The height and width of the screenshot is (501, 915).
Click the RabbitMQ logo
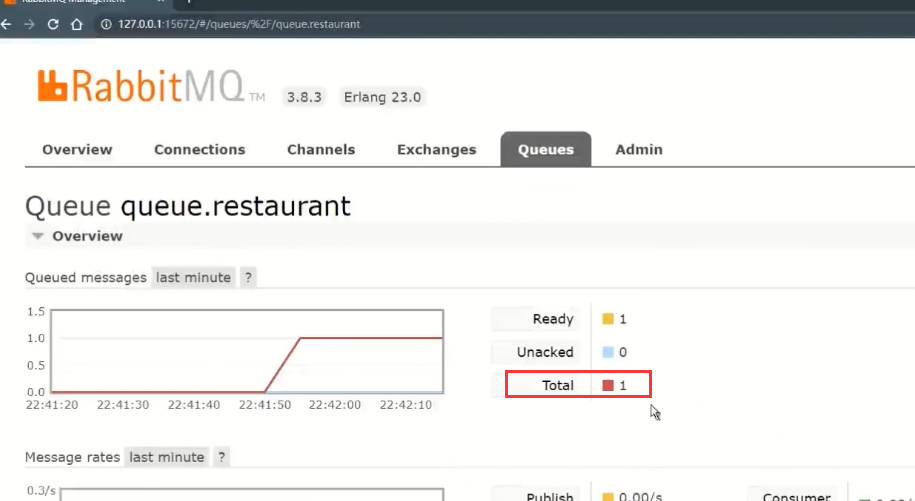[x=151, y=86]
